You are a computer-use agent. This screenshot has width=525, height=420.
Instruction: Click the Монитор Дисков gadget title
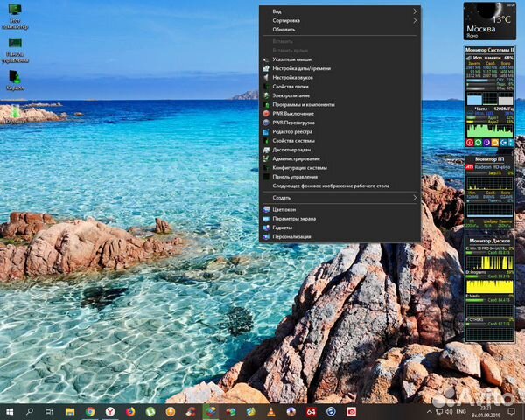(489, 241)
